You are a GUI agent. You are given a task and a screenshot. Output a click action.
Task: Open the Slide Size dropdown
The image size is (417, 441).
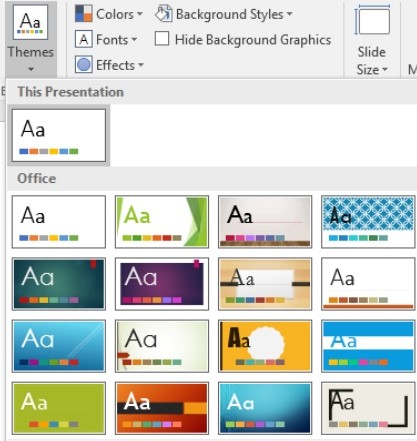click(x=372, y=39)
